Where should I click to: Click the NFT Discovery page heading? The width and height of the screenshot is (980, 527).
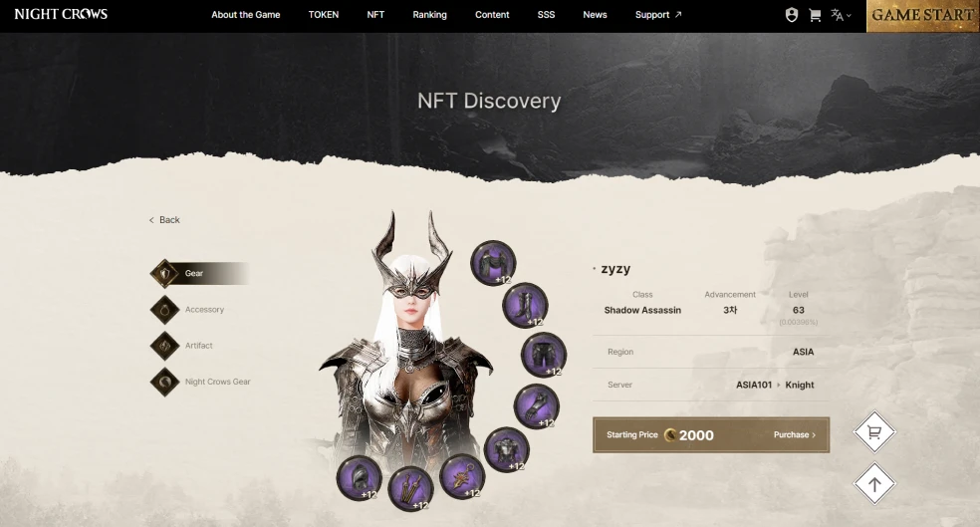(489, 101)
